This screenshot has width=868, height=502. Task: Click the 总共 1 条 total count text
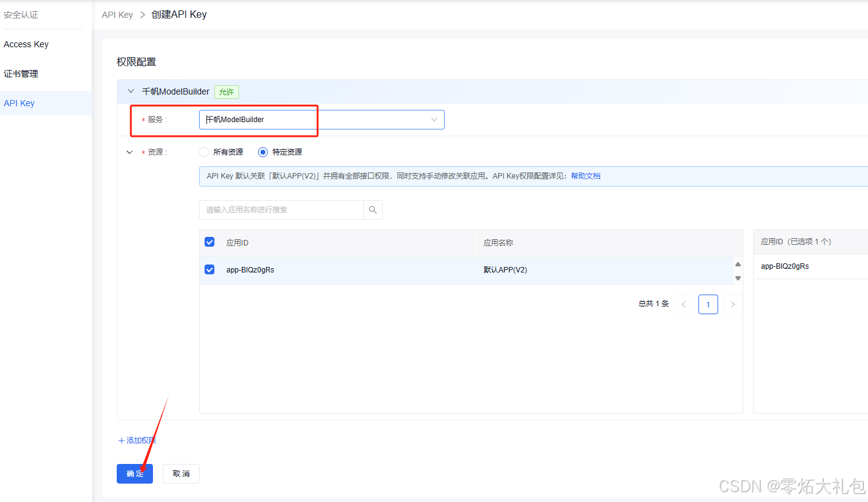point(654,304)
